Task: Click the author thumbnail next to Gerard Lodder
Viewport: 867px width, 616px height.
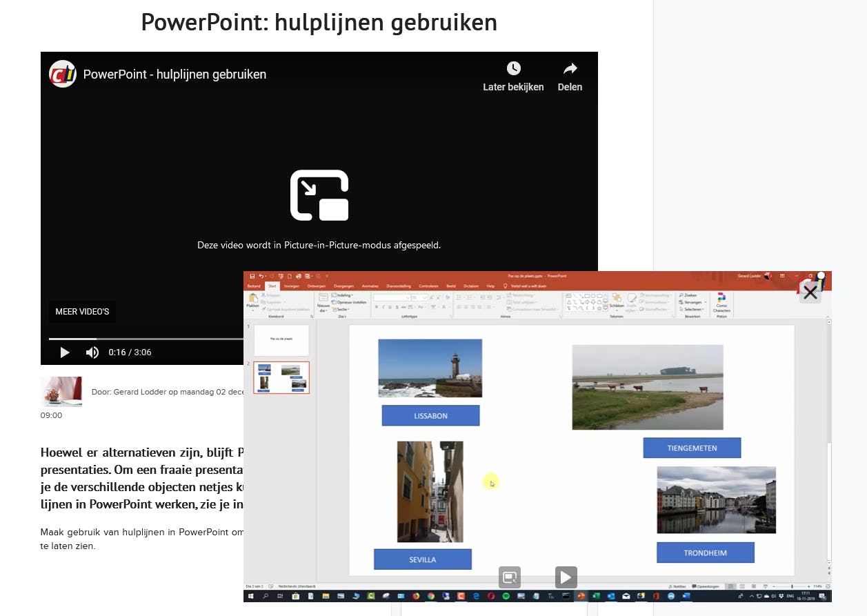Action: point(61,391)
